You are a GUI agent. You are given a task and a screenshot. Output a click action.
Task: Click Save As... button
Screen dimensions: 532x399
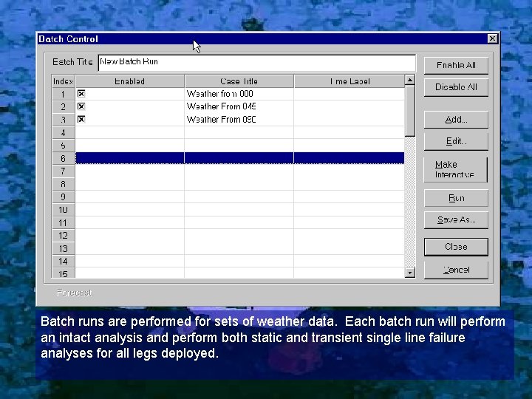pyautogui.click(x=456, y=220)
